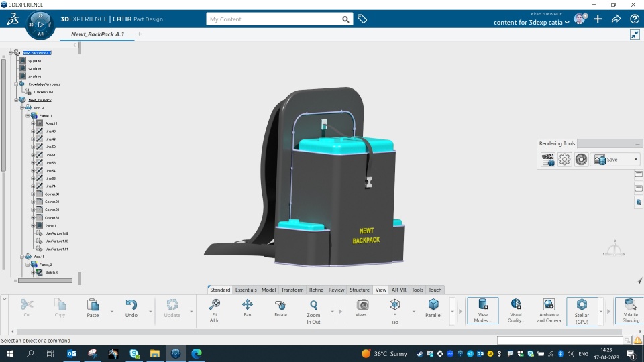Viewport: 644px width, 362px height.
Task: Switch to the Essentials tab
Action: coord(246,290)
